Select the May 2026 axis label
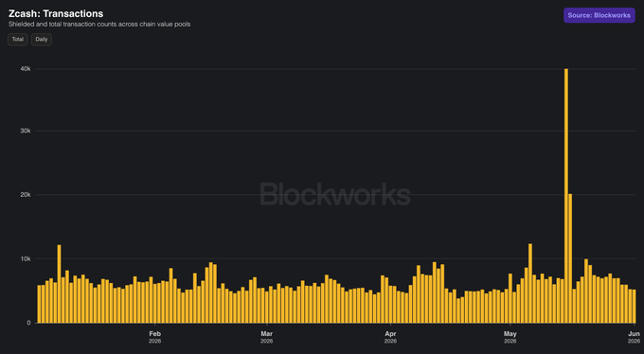The width and height of the screenshot is (644, 354). (x=510, y=337)
